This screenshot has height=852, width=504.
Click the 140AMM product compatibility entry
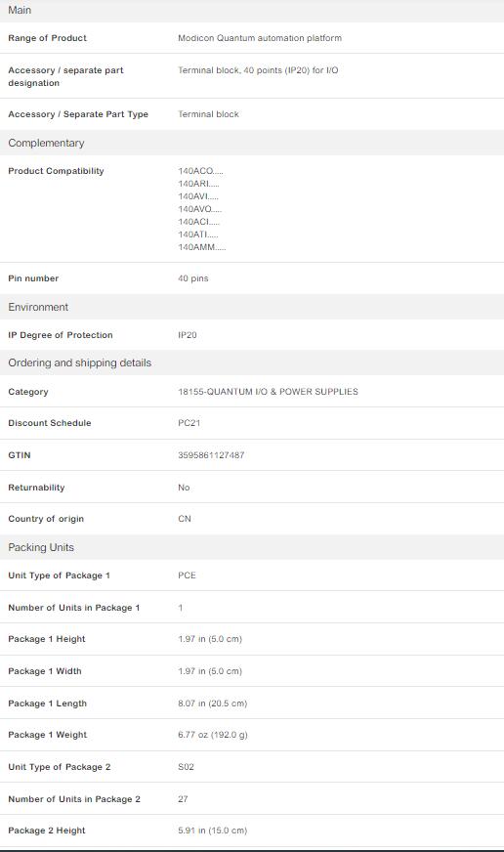tap(201, 247)
